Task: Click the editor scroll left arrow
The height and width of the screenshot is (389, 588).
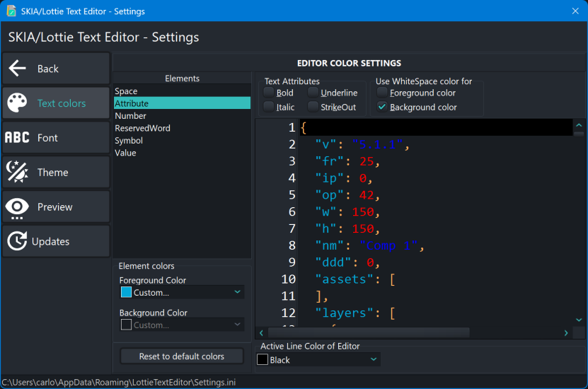Action: (x=261, y=333)
